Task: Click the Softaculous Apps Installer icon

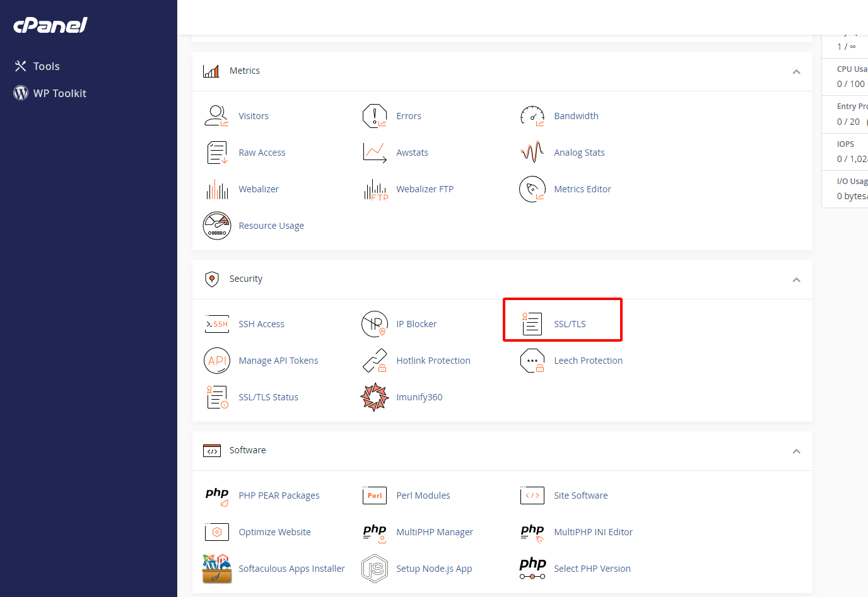Action: (x=216, y=569)
